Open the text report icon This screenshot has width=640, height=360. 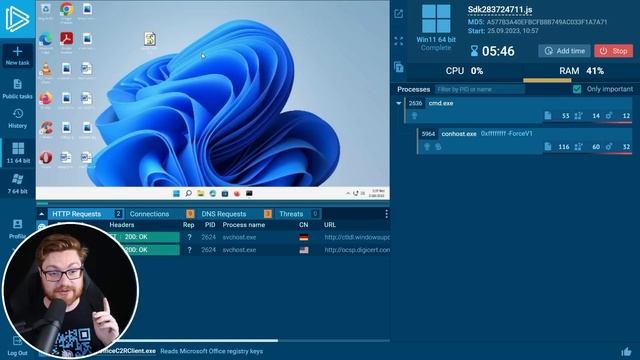[399, 67]
